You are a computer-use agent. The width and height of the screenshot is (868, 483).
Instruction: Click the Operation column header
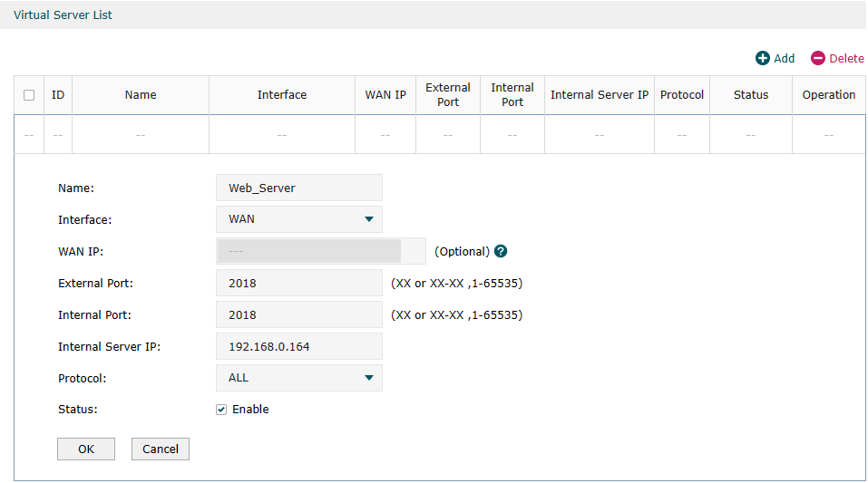click(x=829, y=95)
